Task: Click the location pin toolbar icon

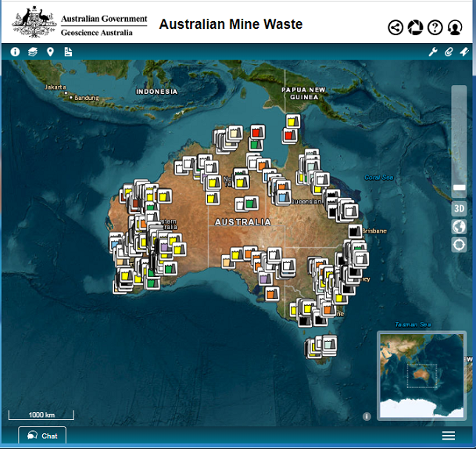Action: [x=50, y=52]
